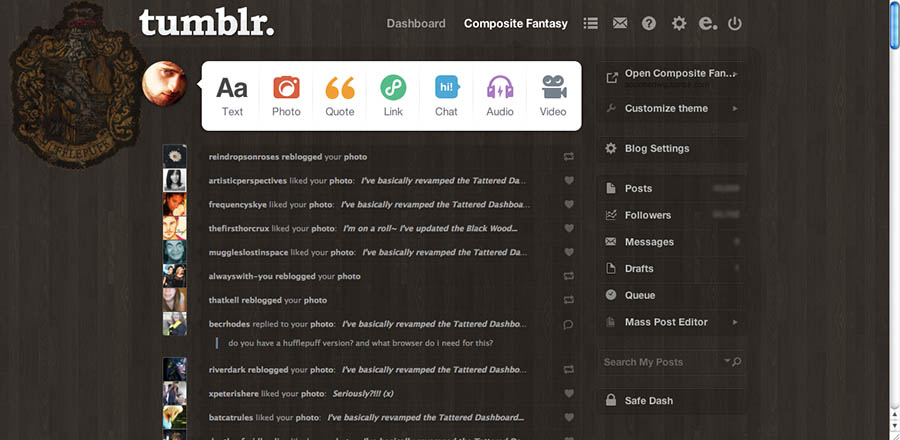Open reindropsonroses username link

click(x=244, y=157)
